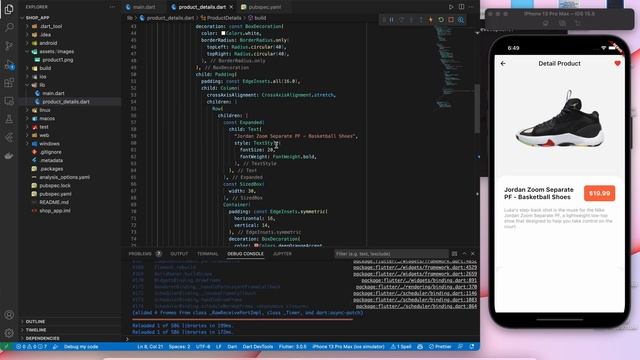Expand the build folder
Viewport: 640px width, 360px height.
(x=45, y=68)
